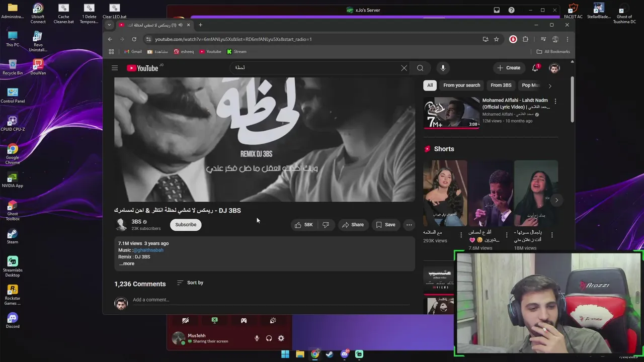Viewport: 644px width, 362px height.
Task: Save the video to a playlist
Action: (385, 225)
